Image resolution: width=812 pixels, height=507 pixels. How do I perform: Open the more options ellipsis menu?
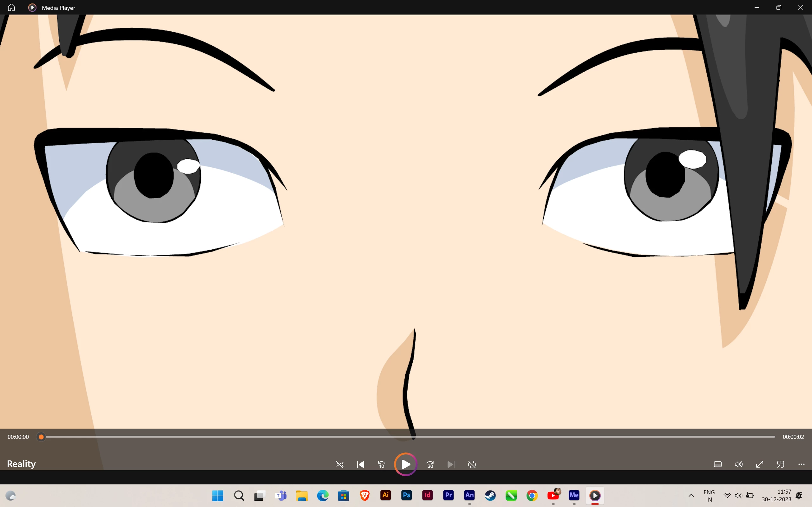pyautogui.click(x=802, y=465)
